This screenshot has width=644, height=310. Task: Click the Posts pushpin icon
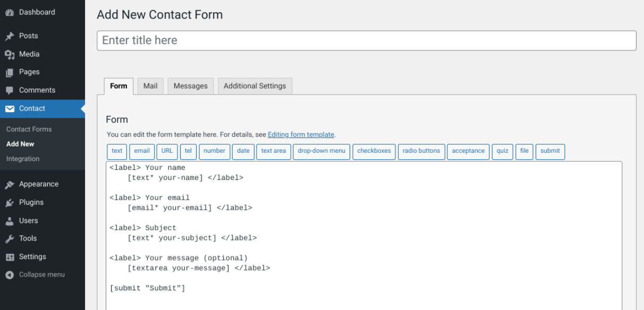point(10,36)
